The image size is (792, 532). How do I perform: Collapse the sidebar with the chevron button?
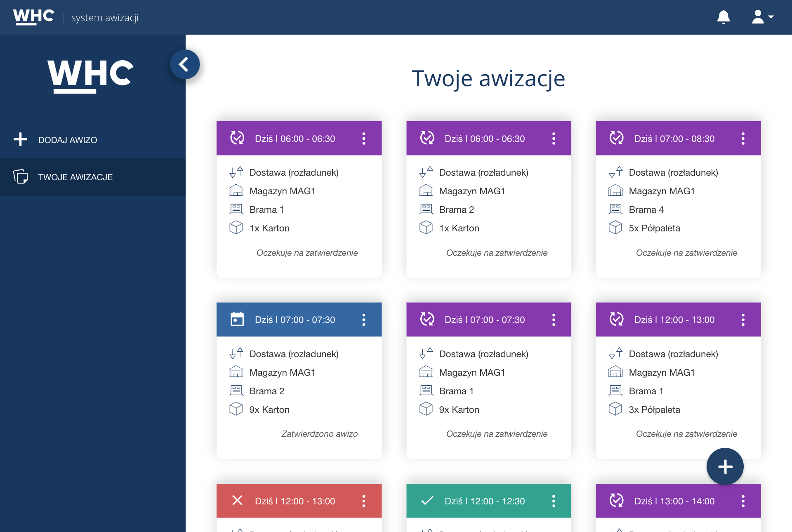point(185,64)
